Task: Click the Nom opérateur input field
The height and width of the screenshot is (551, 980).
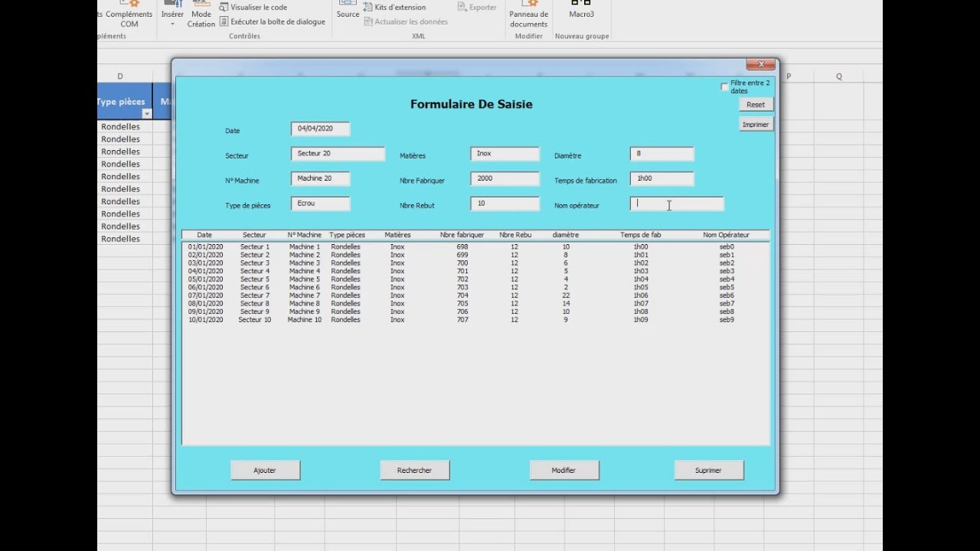Action: tap(676, 204)
